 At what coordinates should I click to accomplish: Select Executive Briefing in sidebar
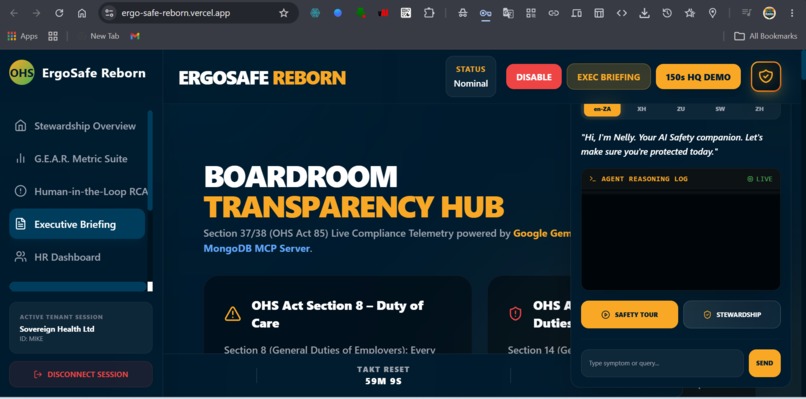pos(77,224)
